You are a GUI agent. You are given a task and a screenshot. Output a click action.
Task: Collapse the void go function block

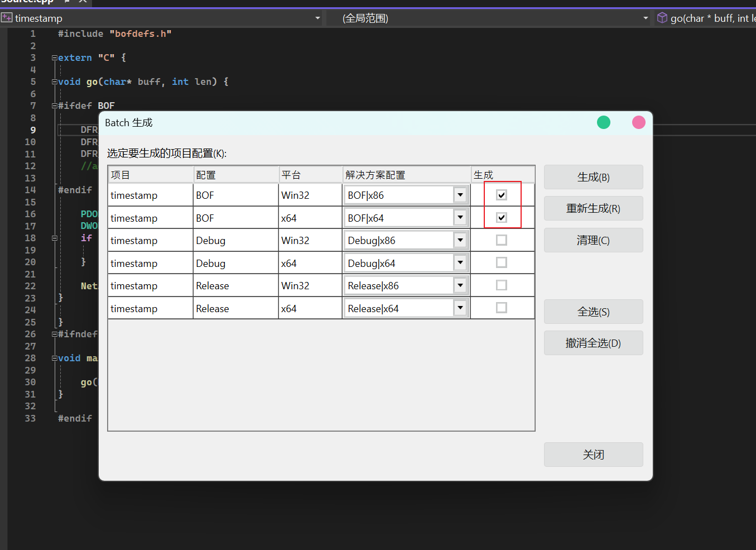(54, 82)
